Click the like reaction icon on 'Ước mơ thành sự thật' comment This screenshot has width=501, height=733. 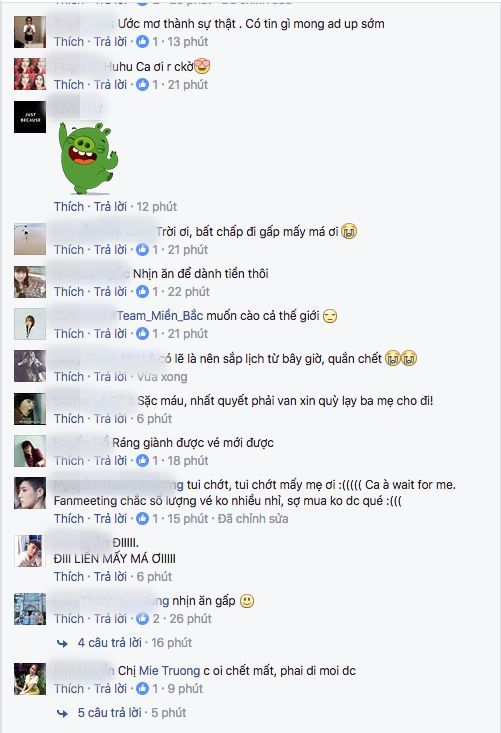pos(143,42)
